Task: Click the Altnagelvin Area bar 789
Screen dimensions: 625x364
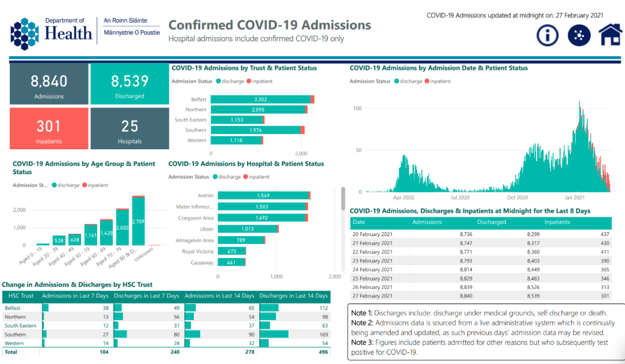Action: pos(241,240)
